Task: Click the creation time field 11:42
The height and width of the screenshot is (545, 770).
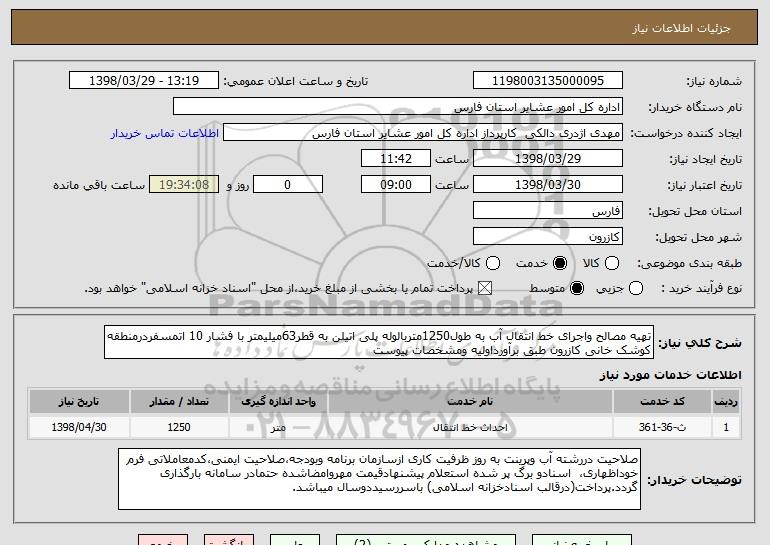Action: [396, 159]
